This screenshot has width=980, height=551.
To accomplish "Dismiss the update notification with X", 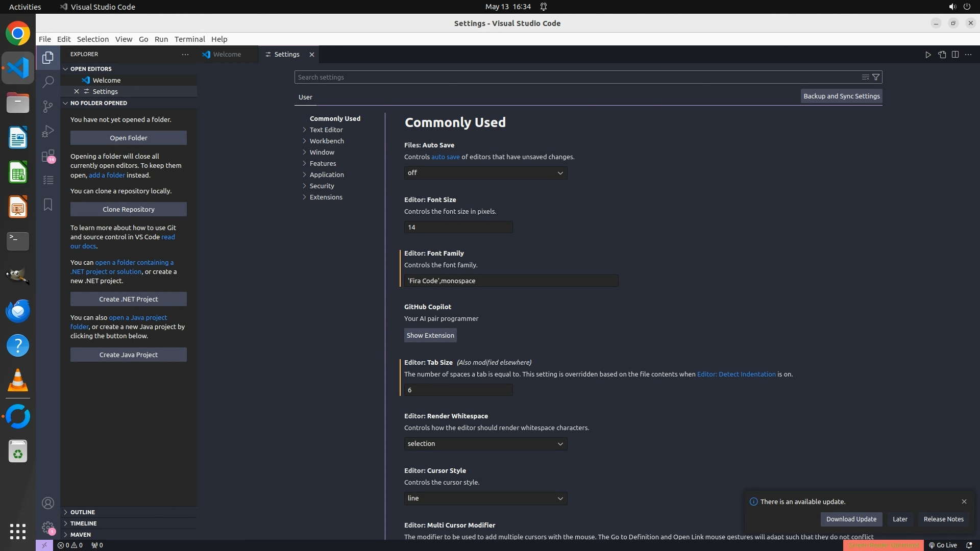I will [x=964, y=502].
